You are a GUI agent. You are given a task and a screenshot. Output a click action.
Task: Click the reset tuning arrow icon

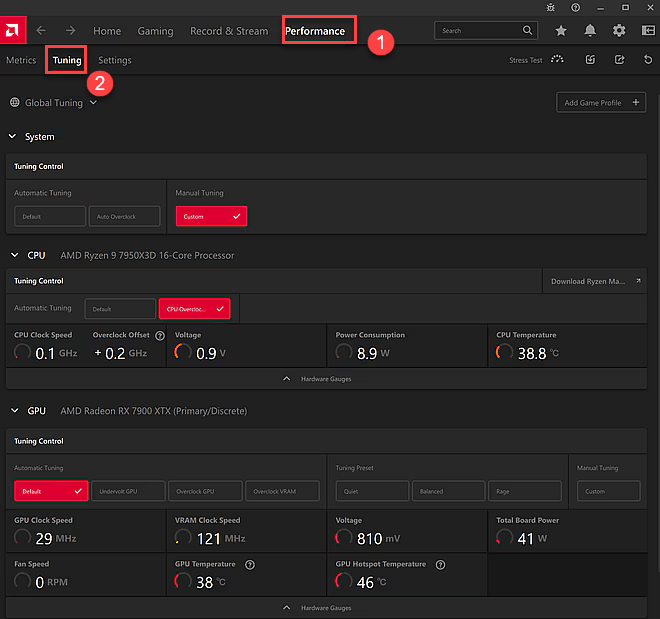(648, 60)
